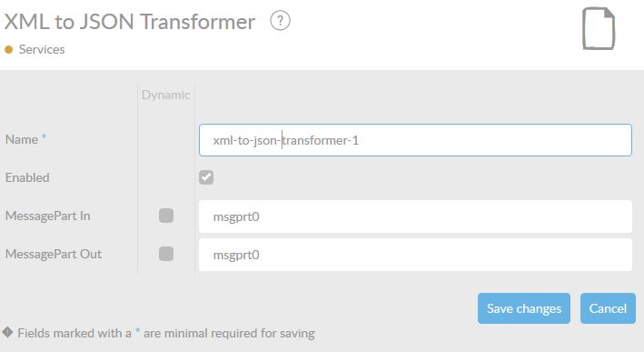The width and height of the screenshot is (644, 352).
Task: Click the XML to JSON Transformer title
Action: (x=129, y=22)
